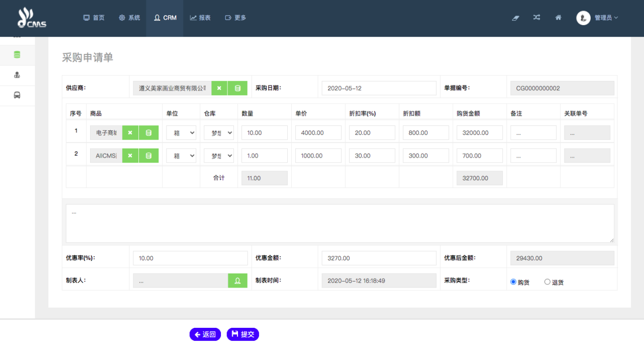Viewport: 644px width, 353px height.
Task: Open the car icon in left sidebar
Action: click(x=17, y=95)
